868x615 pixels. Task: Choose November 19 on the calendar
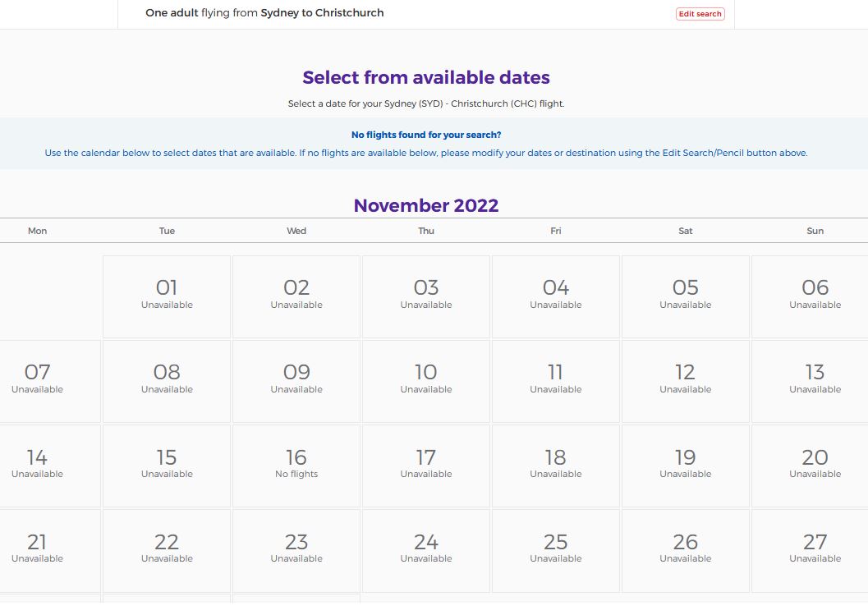coord(686,465)
